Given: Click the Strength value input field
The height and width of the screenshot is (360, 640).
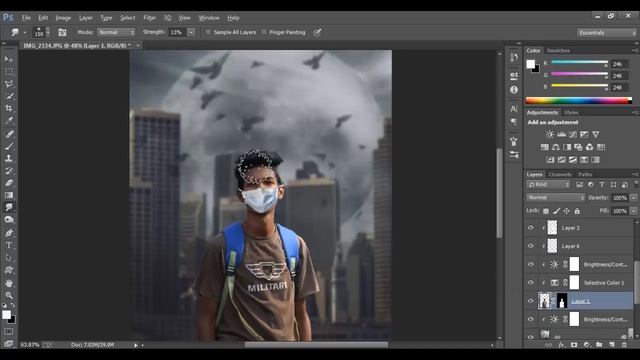Looking at the screenshot, I should (178, 32).
